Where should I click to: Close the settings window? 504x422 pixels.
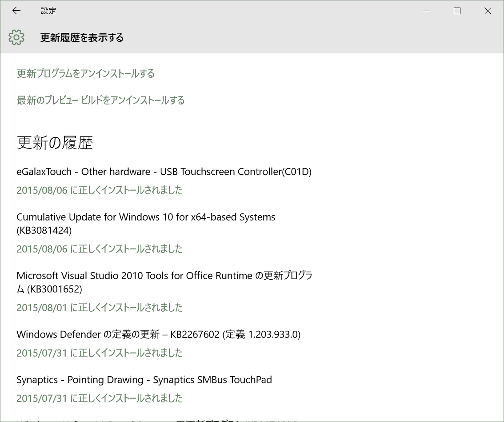(x=488, y=11)
